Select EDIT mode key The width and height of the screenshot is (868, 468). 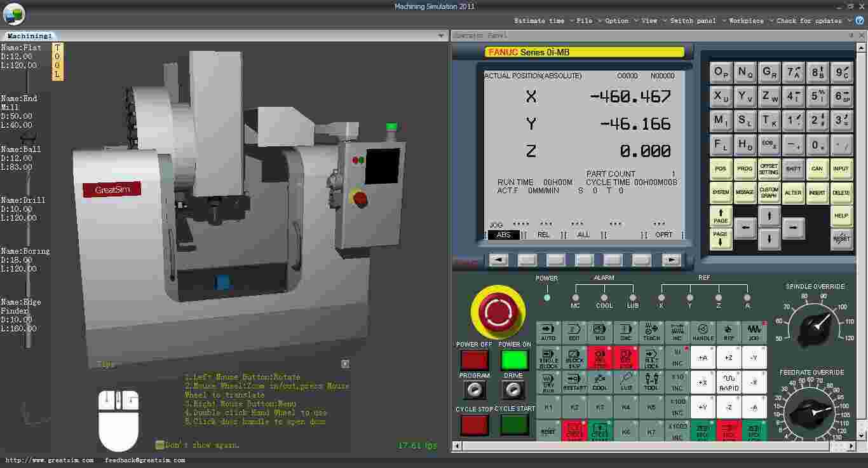pyautogui.click(x=574, y=331)
